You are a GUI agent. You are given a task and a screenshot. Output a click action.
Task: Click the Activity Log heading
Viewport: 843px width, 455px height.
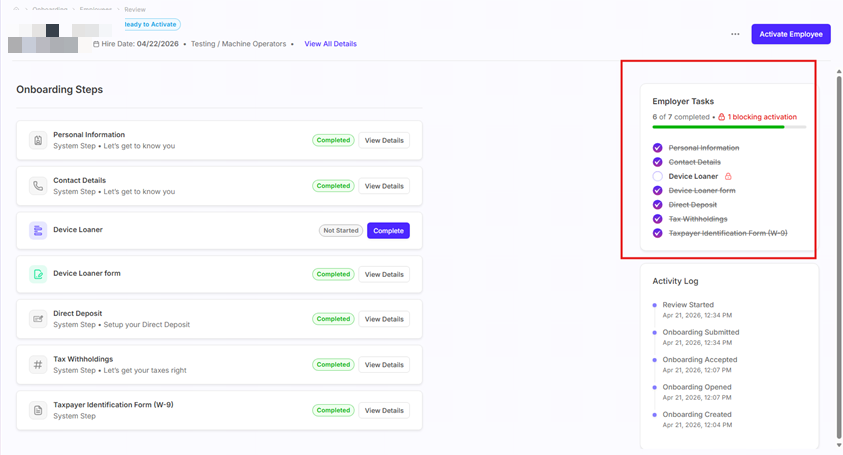click(675, 281)
